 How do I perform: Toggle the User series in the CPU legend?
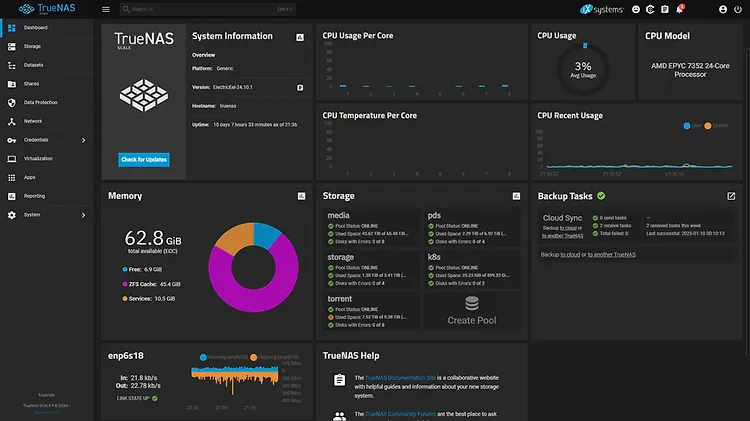[691, 126]
